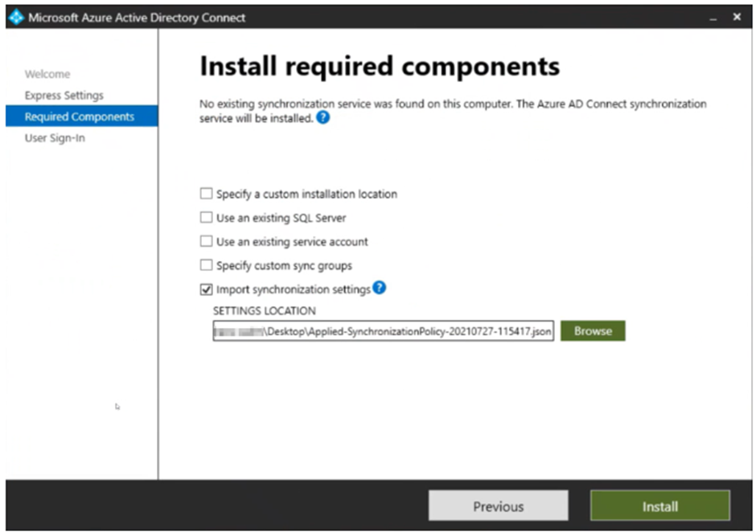
Task: Enable Specify a custom installation location
Action: pyautogui.click(x=207, y=194)
